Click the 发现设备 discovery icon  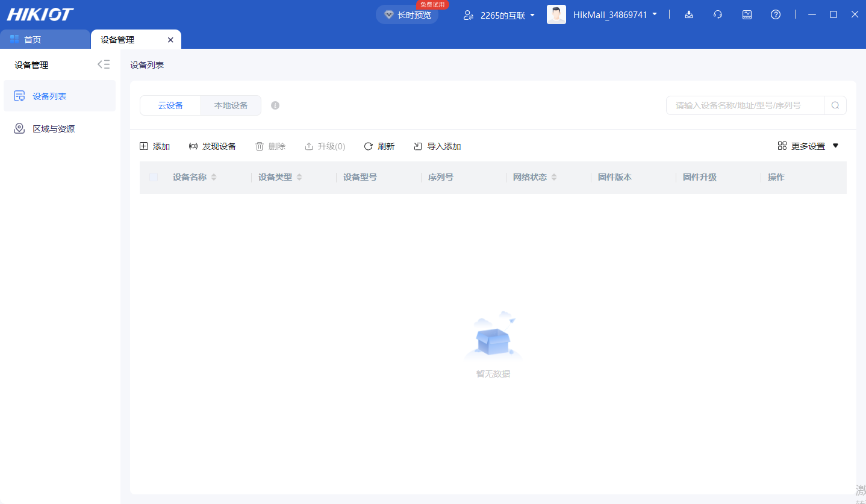point(193,146)
